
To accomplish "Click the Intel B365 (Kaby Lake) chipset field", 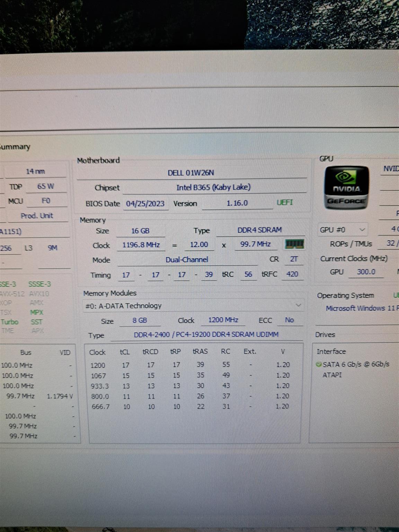I will click(213, 187).
